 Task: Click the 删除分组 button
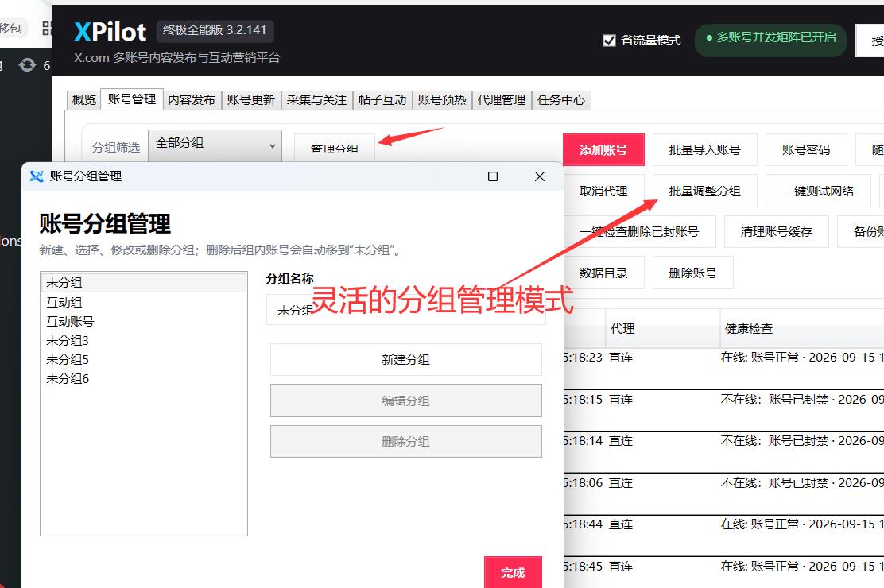point(406,442)
